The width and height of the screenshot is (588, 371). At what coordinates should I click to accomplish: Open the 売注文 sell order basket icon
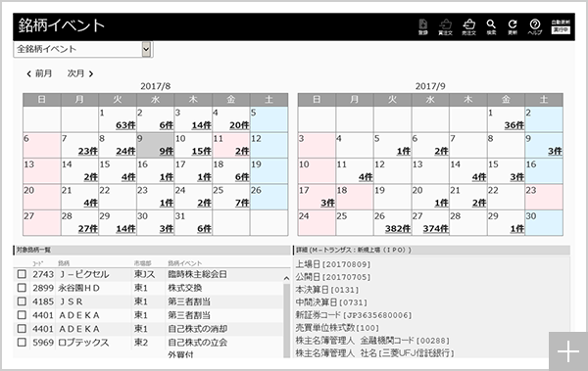(x=468, y=26)
